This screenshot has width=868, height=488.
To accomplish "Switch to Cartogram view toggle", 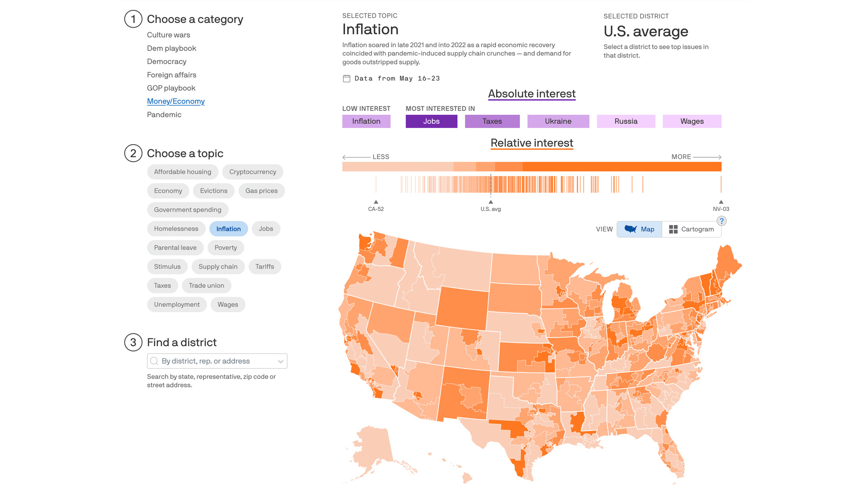I will (690, 230).
